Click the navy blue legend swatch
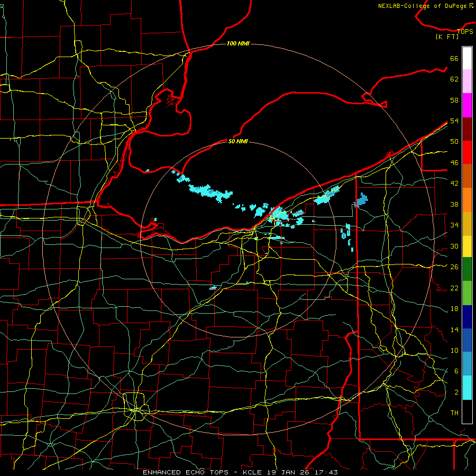 (467, 317)
